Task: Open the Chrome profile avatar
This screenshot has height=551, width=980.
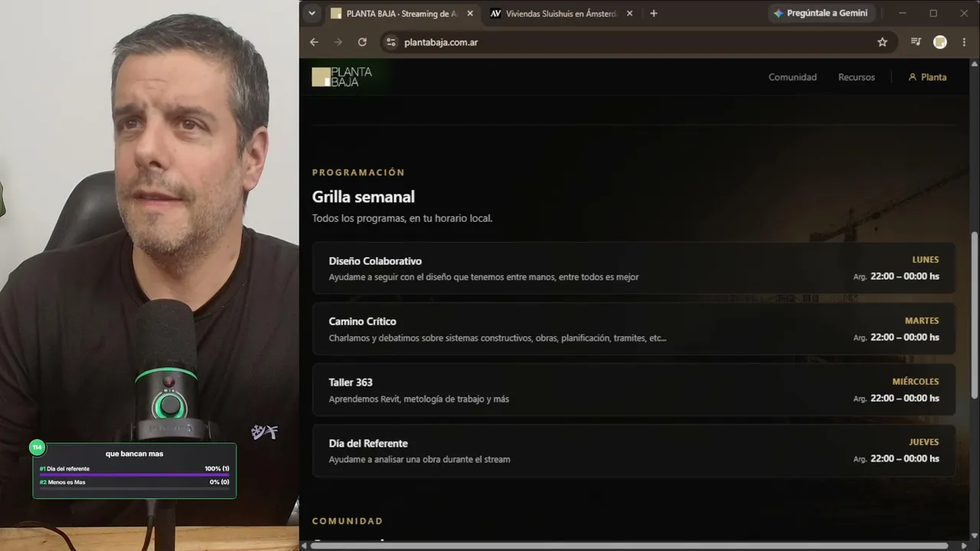Action: (x=940, y=42)
